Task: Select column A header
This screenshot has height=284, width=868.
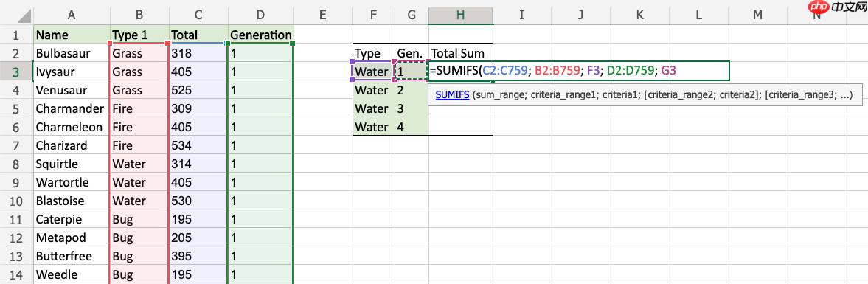Action: tap(72, 16)
